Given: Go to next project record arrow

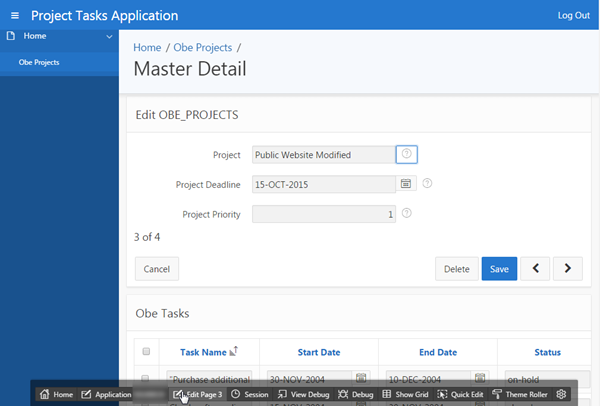Looking at the screenshot, I should 568,268.
